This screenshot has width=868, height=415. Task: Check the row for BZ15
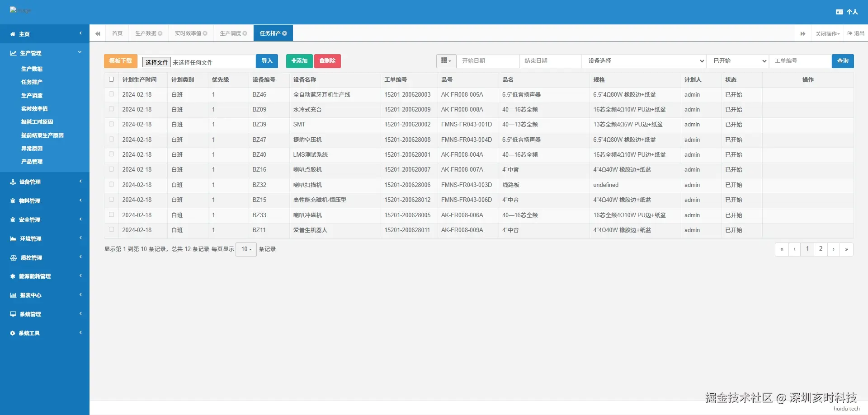pyautogui.click(x=111, y=199)
